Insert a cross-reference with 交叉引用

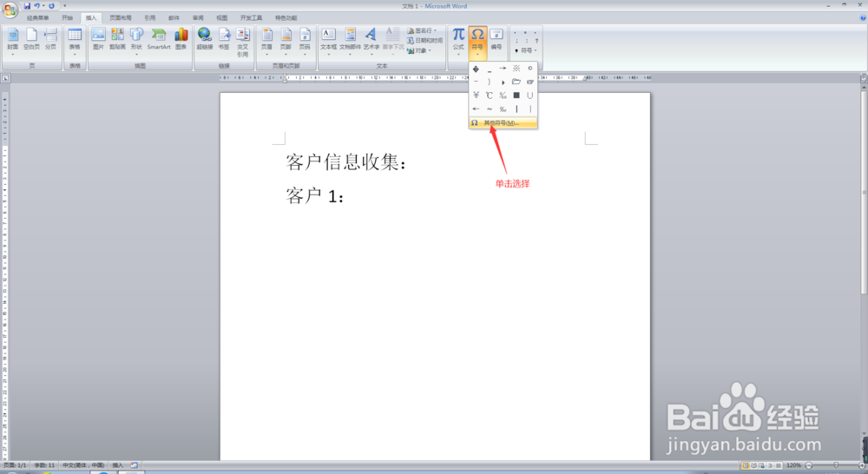pos(242,42)
